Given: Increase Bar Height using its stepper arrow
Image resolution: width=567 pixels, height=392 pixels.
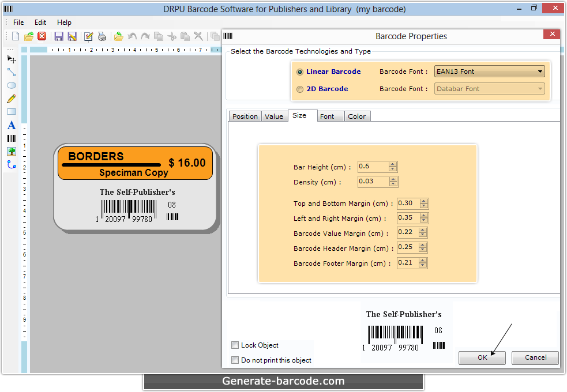Looking at the screenshot, I should pos(393,164).
